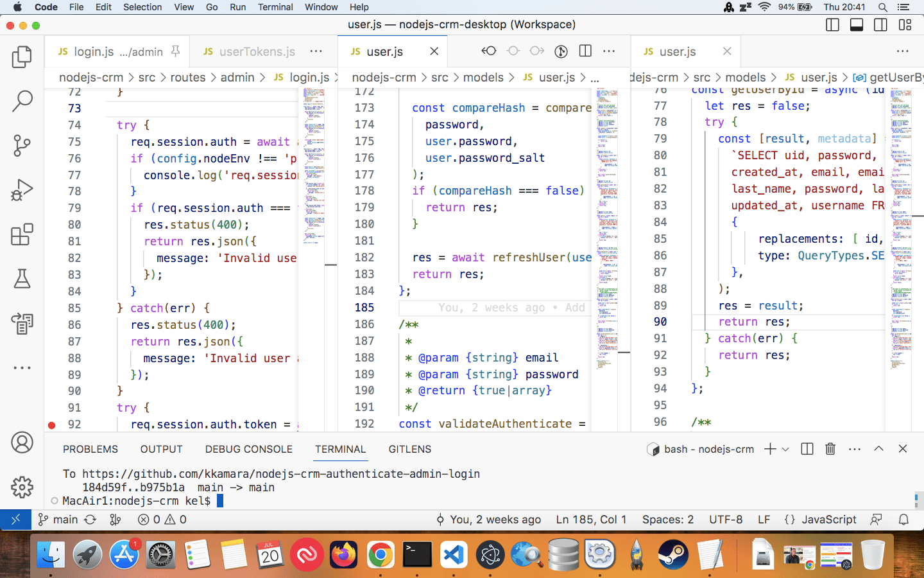
Task: Open the Source Control view
Action: coord(22,145)
